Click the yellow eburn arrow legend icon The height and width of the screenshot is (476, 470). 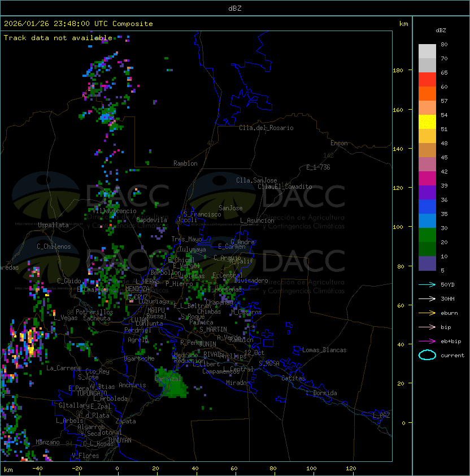point(427,313)
